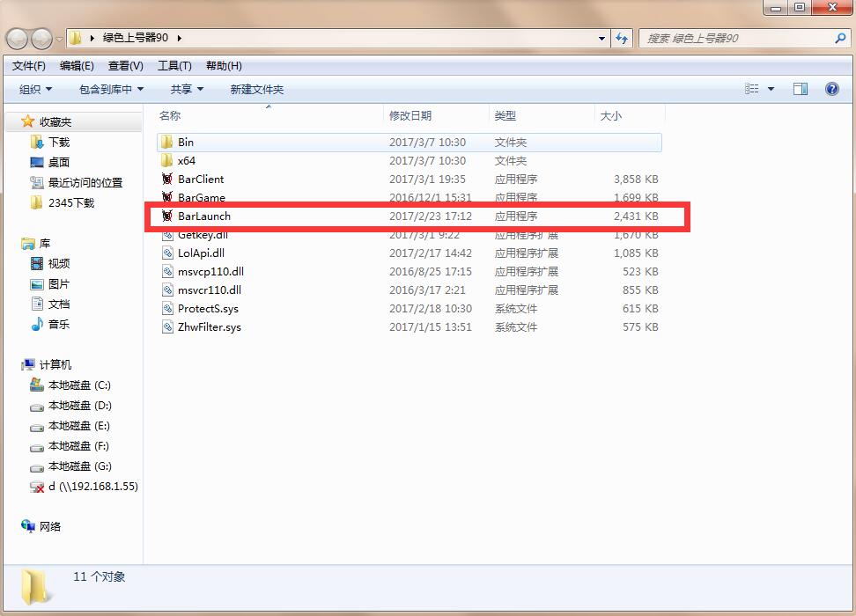Click the search box for 绿色上号器90
The height and width of the screenshot is (616, 856).
click(x=738, y=39)
